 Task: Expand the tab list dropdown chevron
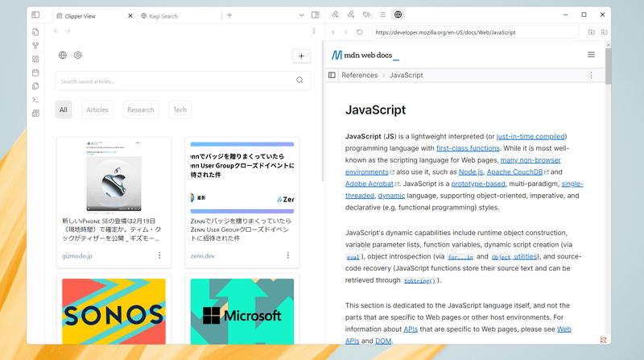(x=301, y=15)
